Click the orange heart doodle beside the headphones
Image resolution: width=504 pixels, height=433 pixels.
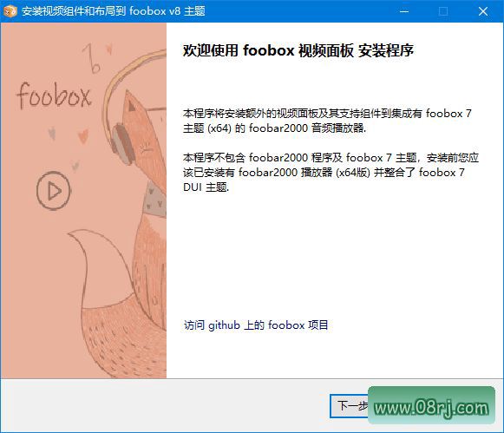coord(83,135)
